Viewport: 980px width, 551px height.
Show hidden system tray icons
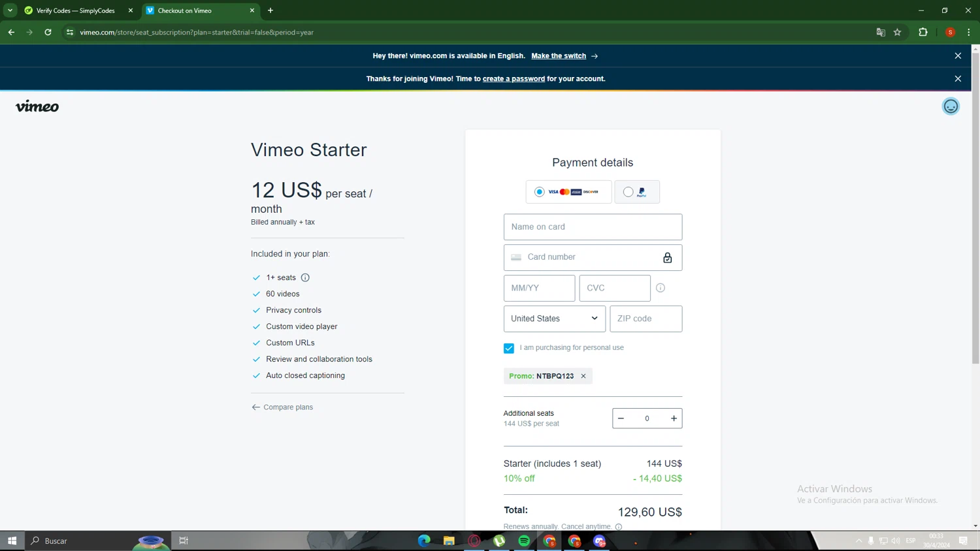pos(858,541)
